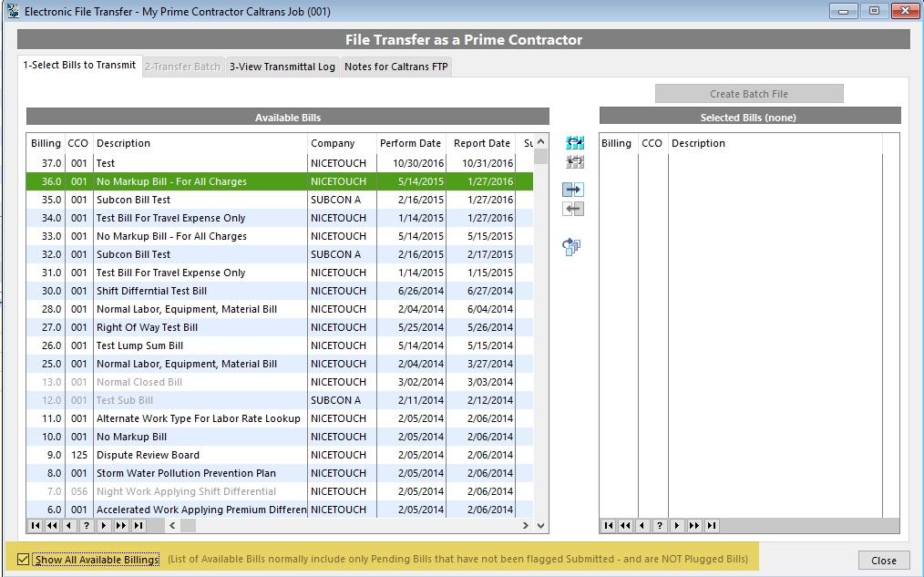Screen dimensions: 924x577
Task: Select grayed 'Test Sub Bill' row
Action: pos(280,401)
